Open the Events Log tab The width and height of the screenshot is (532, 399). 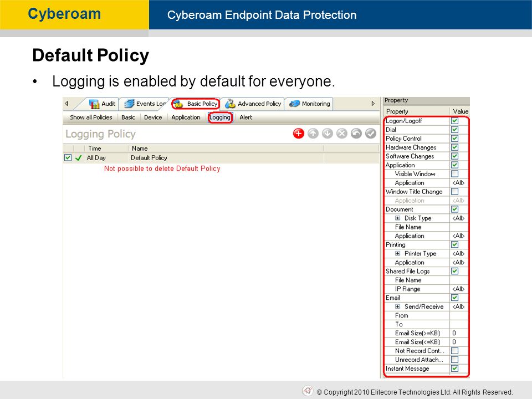[x=145, y=104]
